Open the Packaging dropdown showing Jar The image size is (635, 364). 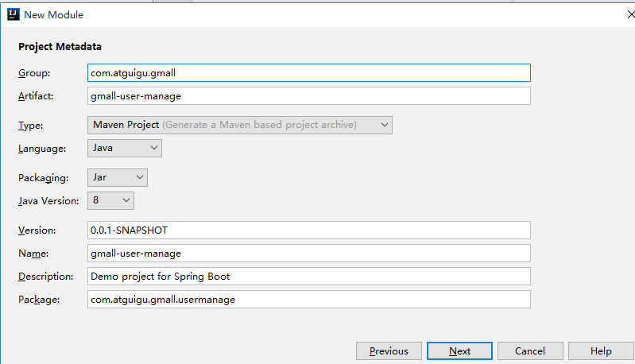(117, 177)
